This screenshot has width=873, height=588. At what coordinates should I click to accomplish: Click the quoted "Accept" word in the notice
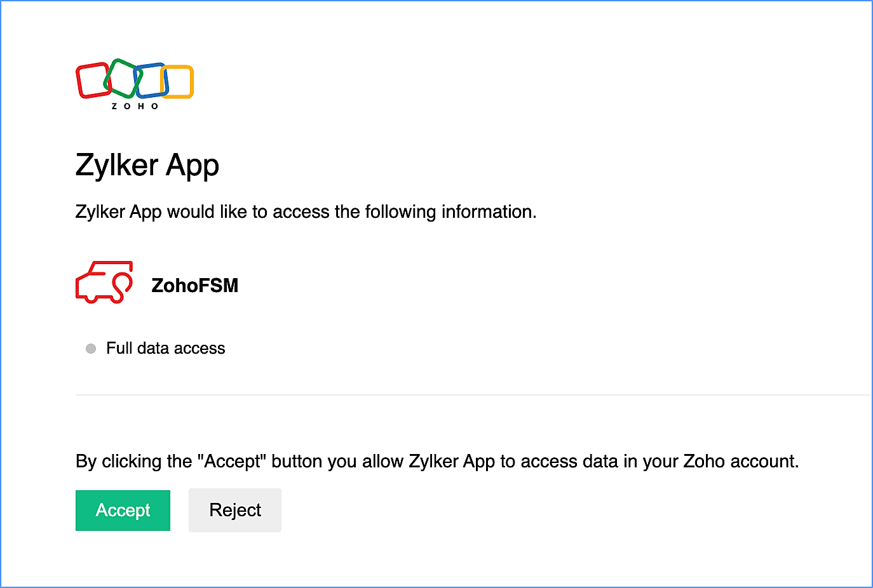[231, 461]
